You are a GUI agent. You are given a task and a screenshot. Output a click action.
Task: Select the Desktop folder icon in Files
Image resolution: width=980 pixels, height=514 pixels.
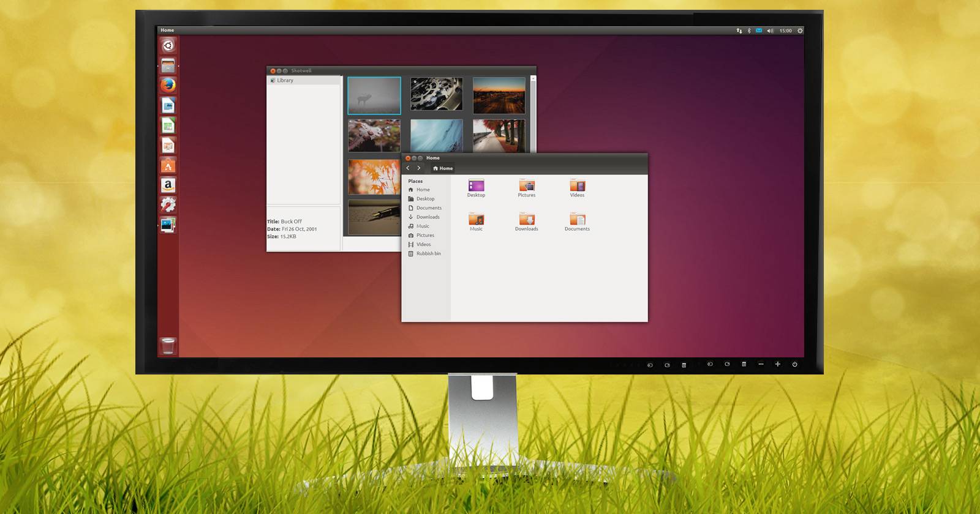476,185
